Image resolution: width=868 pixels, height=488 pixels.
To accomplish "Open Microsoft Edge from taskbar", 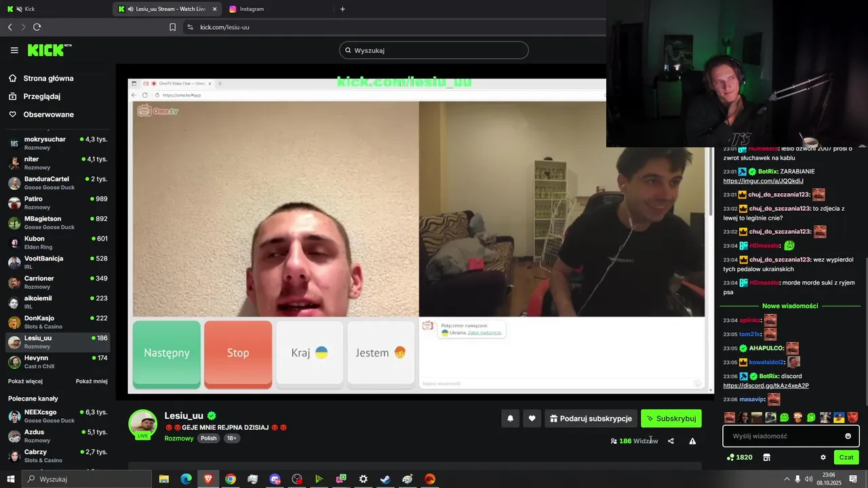I will click(x=186, y=479).
